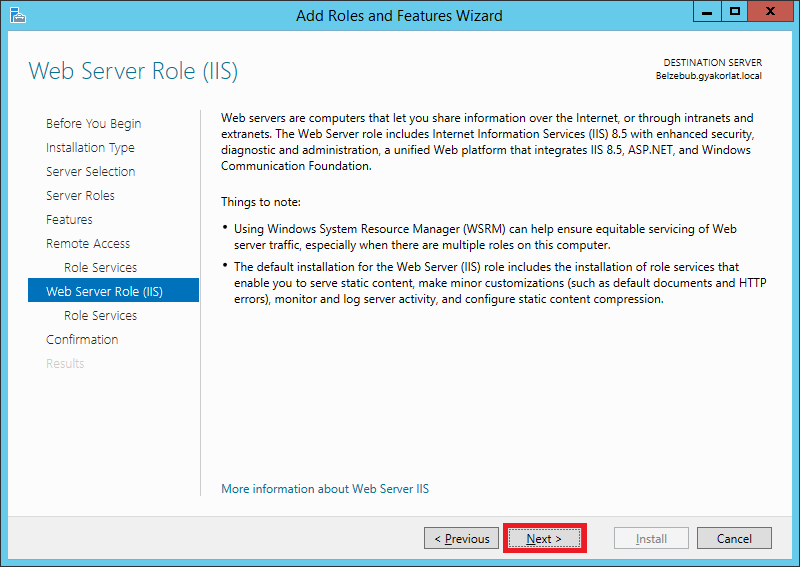
Task: Open the Features step
Action: (69, 219)
